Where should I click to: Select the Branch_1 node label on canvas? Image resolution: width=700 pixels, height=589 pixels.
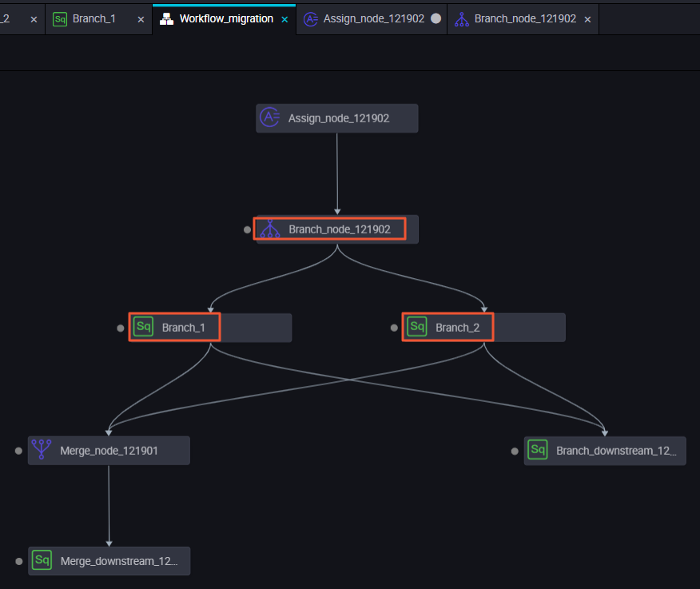184,328
